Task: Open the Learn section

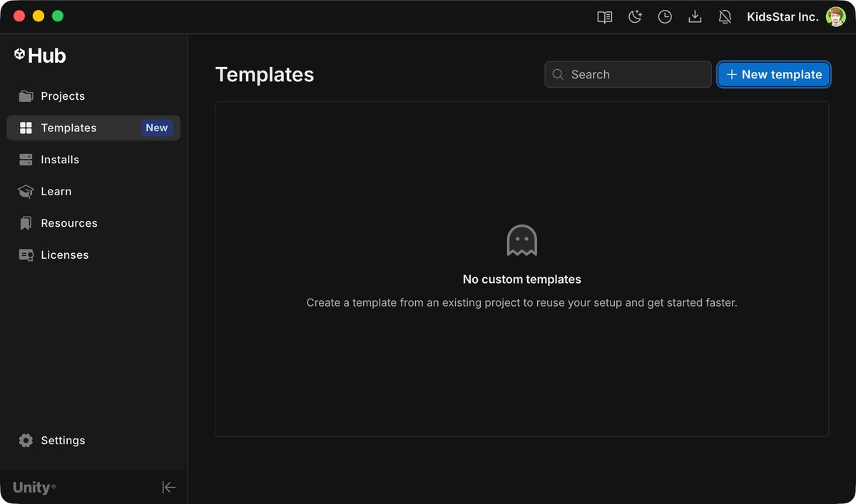Action: (93, 191)
